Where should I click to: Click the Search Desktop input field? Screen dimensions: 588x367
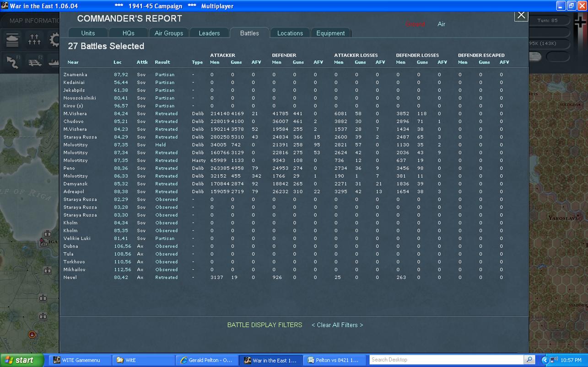[x=447, y=360]
